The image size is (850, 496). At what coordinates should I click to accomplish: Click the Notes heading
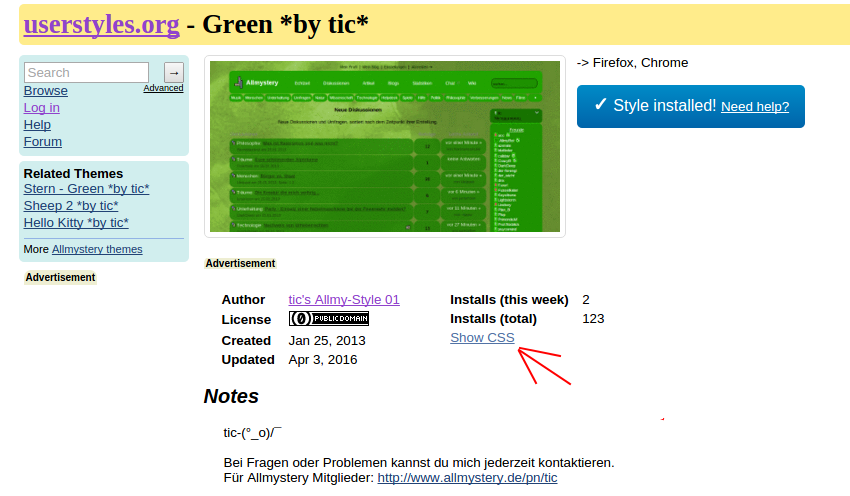point(231,396)
